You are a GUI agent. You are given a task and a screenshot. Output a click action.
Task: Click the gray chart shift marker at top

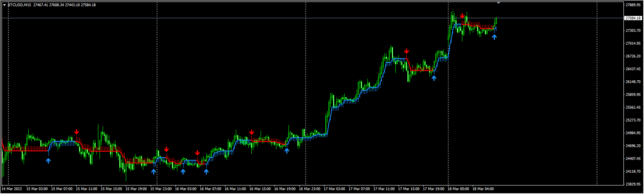(x=498, y=3)
